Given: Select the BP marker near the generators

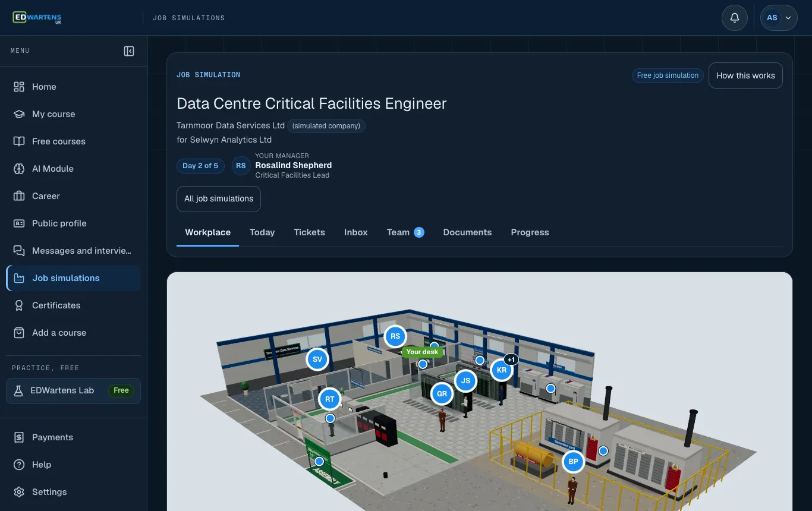Looking at the screenshot, I should pyautogui.click(x=574, y=462).
